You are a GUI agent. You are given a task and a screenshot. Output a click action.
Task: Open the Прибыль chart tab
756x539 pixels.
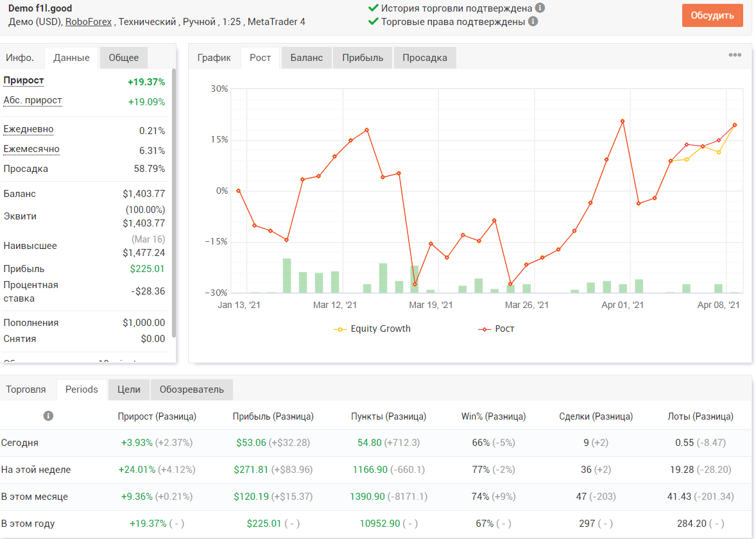click(363, 58)
